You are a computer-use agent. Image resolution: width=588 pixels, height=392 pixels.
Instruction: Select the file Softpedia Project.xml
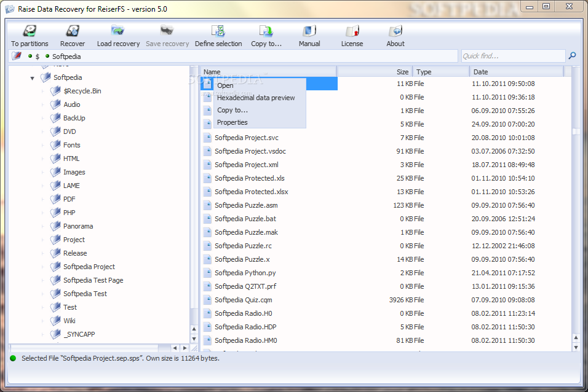coord(247,165)
